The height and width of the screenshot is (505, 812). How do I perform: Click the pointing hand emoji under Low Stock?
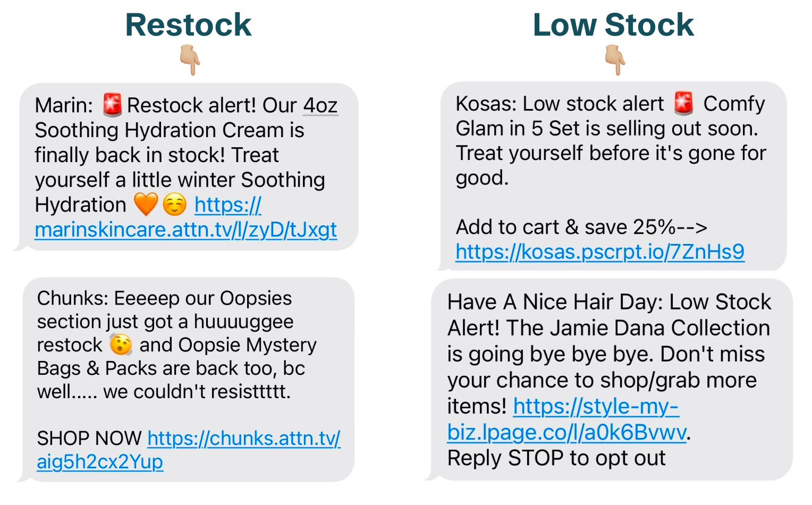coord(615,60)
